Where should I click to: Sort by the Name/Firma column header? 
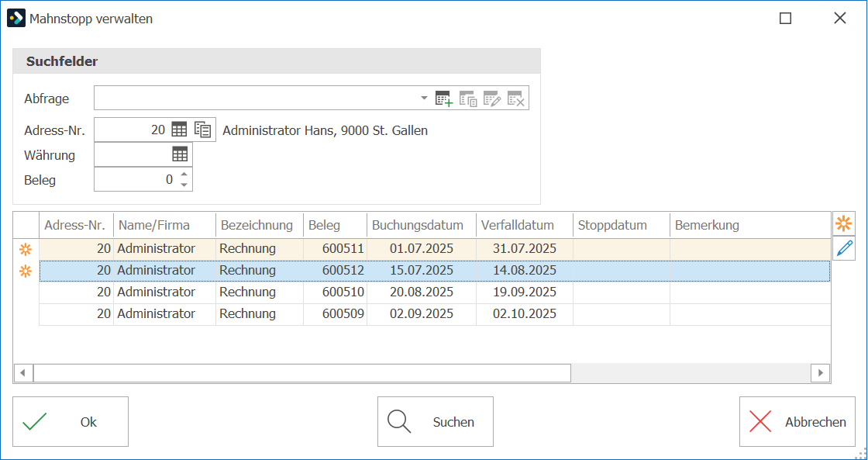(164, 226)
